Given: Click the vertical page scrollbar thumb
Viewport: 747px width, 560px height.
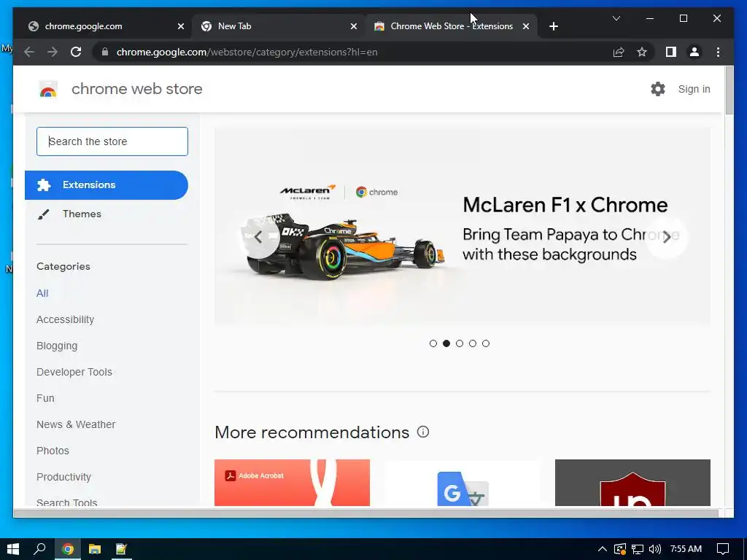Looking at the screenshot, I should [729, 90].
